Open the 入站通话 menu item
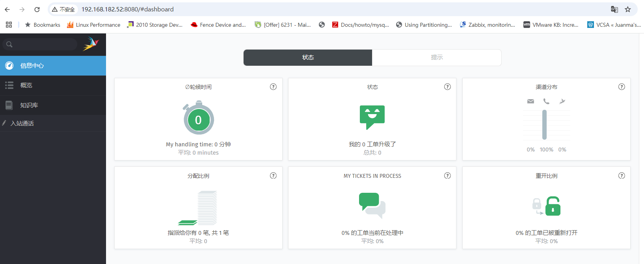 pyautogui.click(x=53, y=123)
